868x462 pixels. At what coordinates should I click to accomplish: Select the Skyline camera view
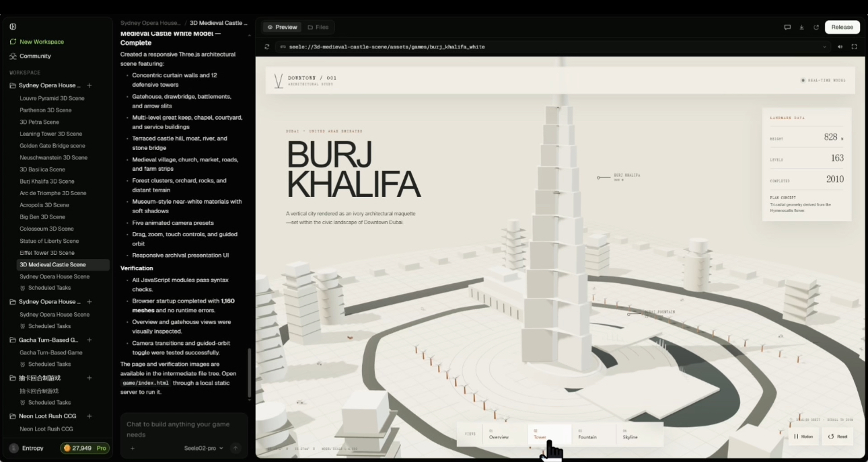click(x=639, y=434)
